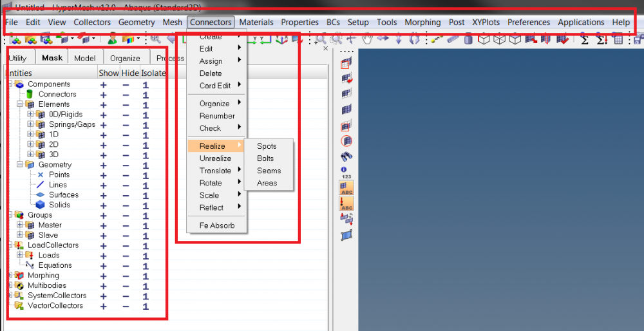Screen dimensions: 644x331
Task: Open the Translate submenu entry
Action: coord(216,171)
